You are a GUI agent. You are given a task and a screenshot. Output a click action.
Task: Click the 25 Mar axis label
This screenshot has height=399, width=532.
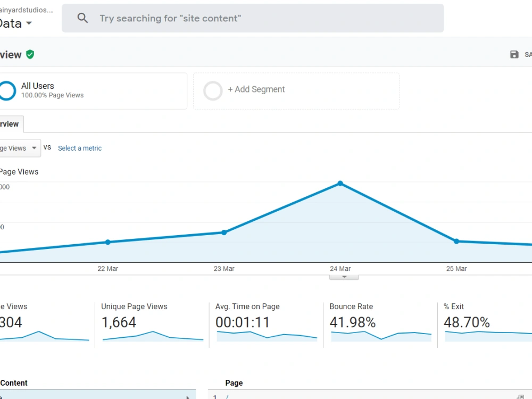pos(456,269)
